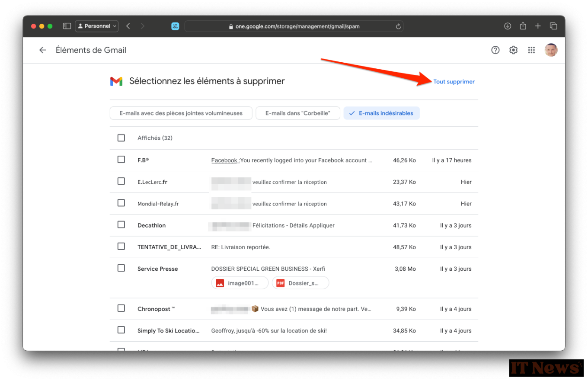This screenshot has height=381, width=588.
Task: Open the settings gear icon
Action: point(513,50)
